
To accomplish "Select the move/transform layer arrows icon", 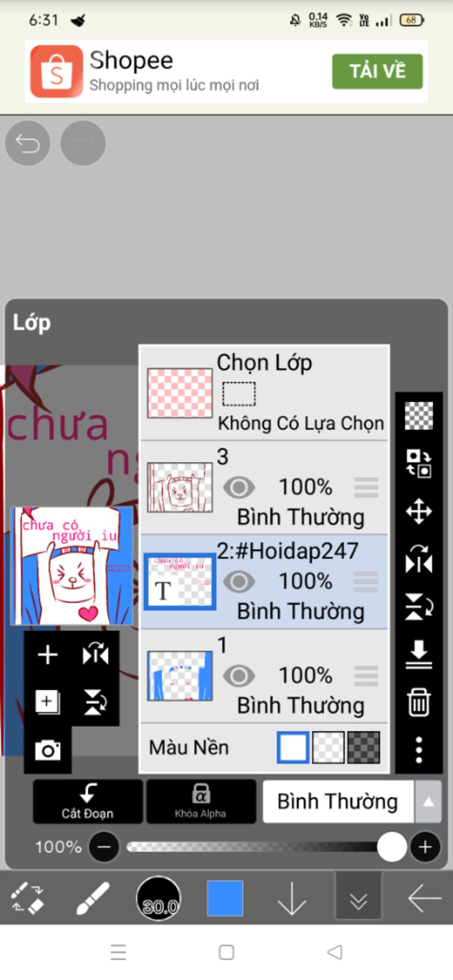I will click(418, 511).
